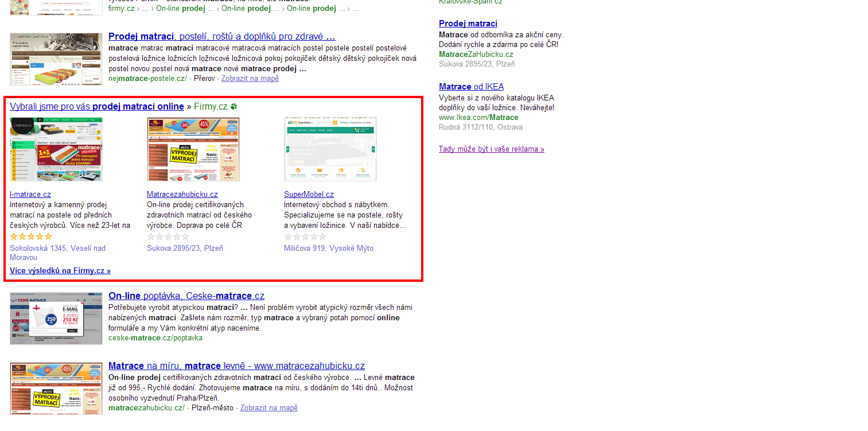Click the ceske-matrace.cz/poptavka URL text
Viewport: 868px width, 431px height.
(x=155, y=337)
